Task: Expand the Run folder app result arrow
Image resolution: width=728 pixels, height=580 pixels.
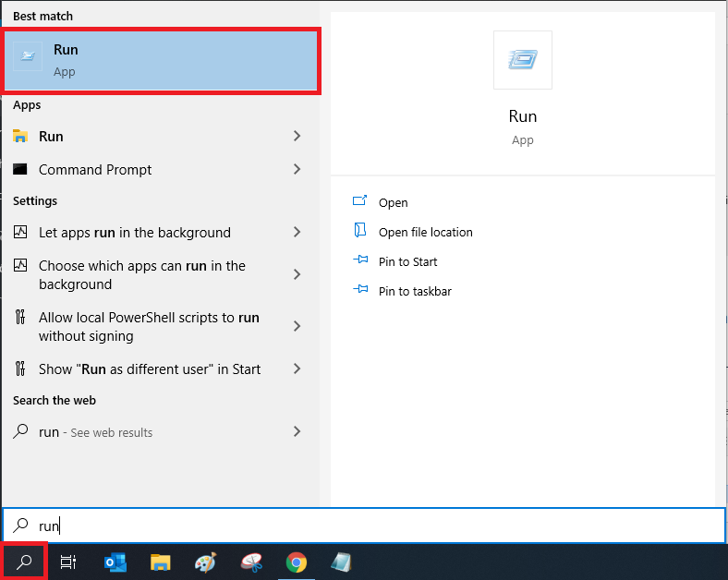Action: [x=297, y=137]
